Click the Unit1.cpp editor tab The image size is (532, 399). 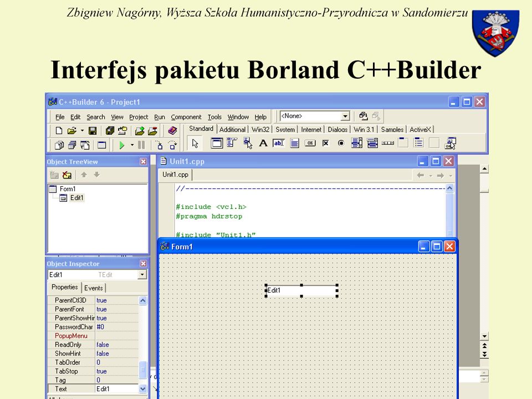(x=175, y=175)
